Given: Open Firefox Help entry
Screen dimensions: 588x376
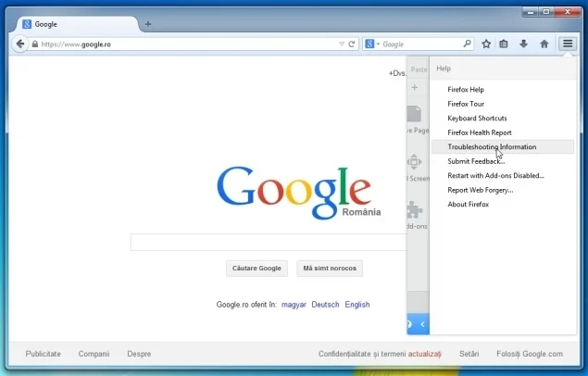Looking at the screenshot, I should point(503,90).
